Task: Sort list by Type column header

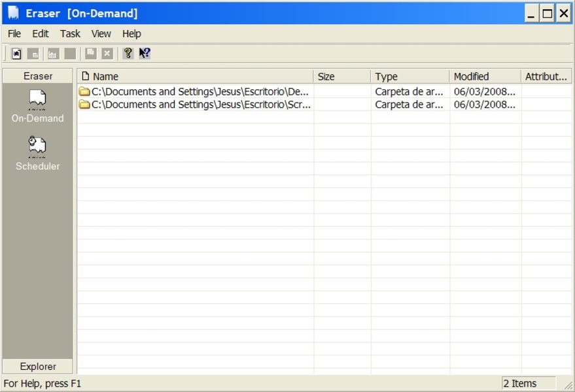Action: click(409, 76)
